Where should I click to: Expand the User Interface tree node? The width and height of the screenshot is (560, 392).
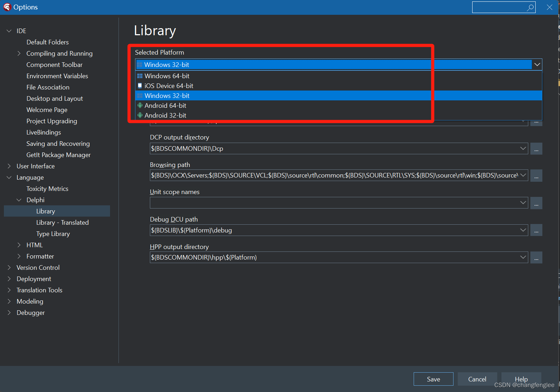[x=9, y=166]
